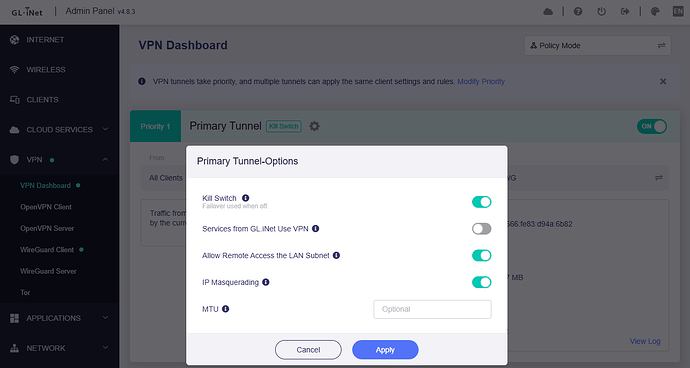Image resolution: width=690 pixels, height=368 pixels.
Task: Click info icon next to MTU
Action: pos(225,309)
